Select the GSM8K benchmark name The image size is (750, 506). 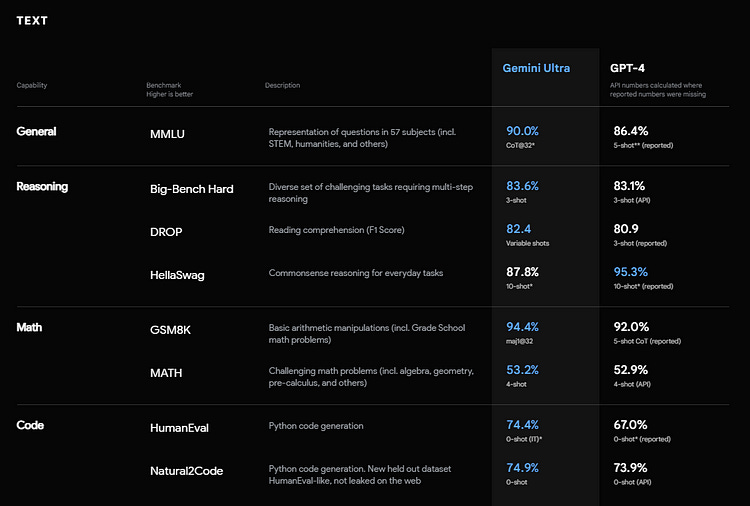pos(170,330)
